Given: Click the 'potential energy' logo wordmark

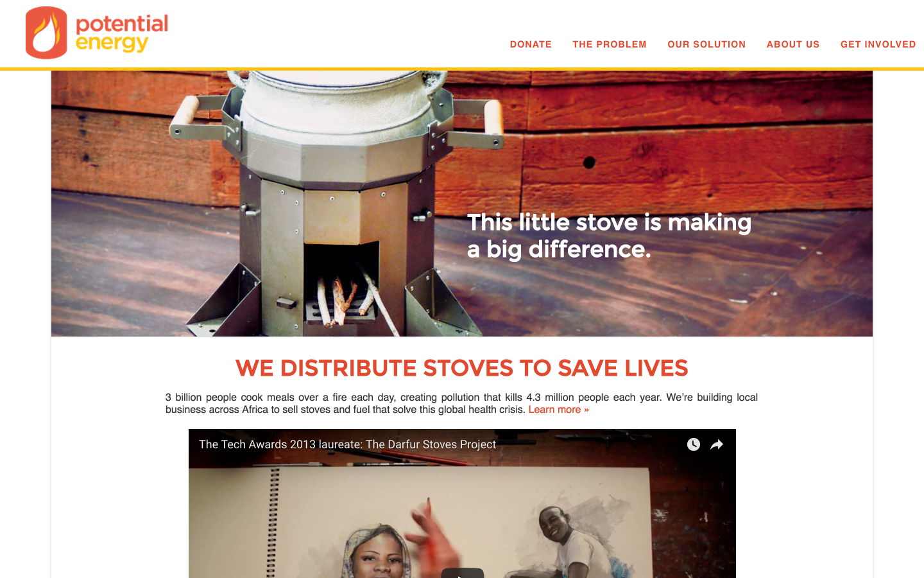Looking at the screenshot, I should coord(122,33).
